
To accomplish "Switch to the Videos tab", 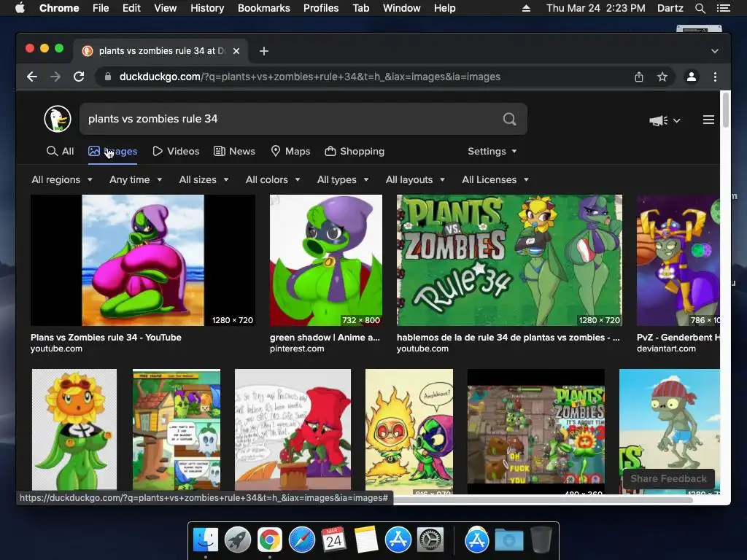I will (176, 152).
